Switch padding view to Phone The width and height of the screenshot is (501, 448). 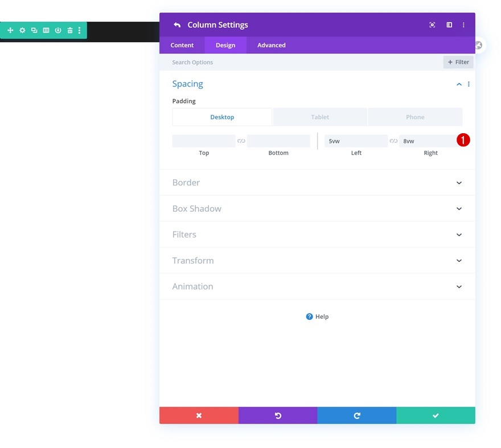pos(415,117)
